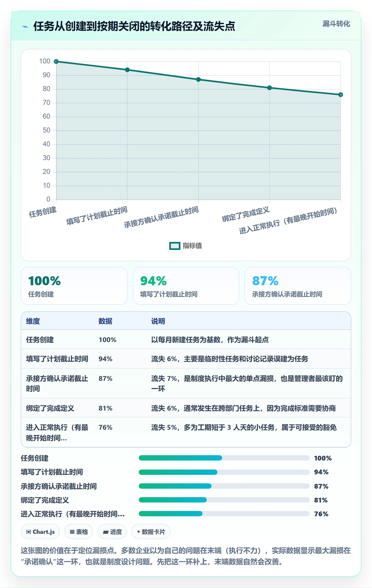Click the chart point at 承接方确认承诺截止时间
The width and height of the screenshot is (372, 588).
[198, 79]
